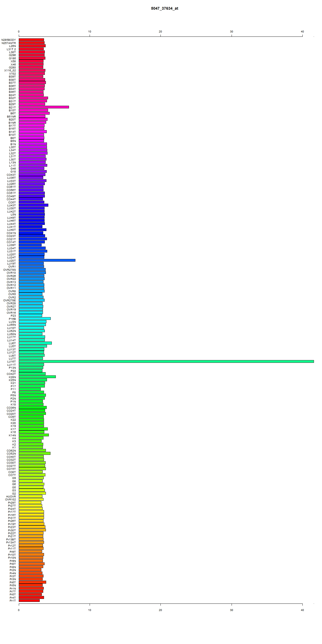Click the OVR278E sample label
The width and height of the screenshot is (322, 644).
9,300
